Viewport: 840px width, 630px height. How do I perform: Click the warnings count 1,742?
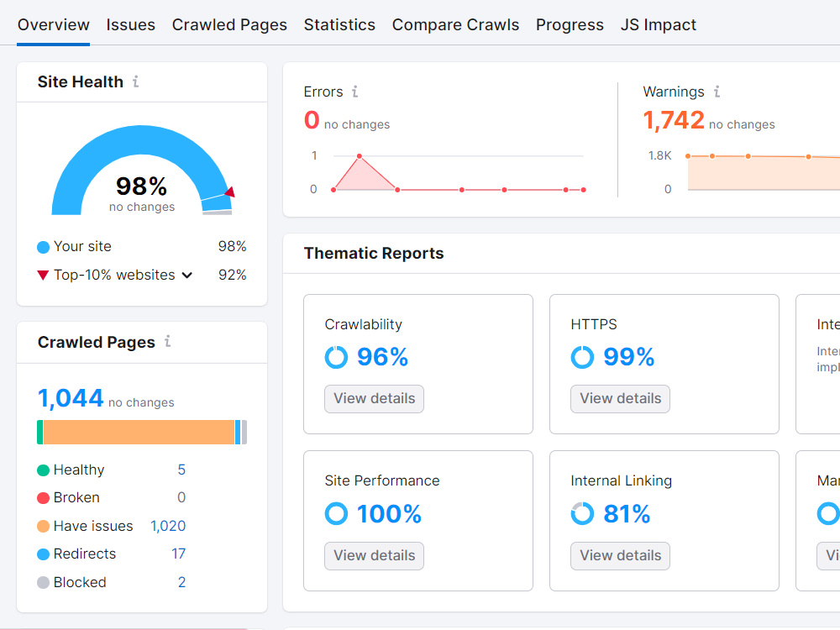point(674,120)
